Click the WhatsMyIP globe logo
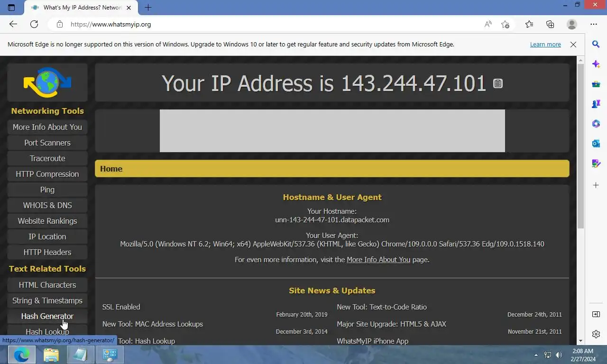Image resolution: width=607 pixels, height=364 pixels. coord(47,82)
